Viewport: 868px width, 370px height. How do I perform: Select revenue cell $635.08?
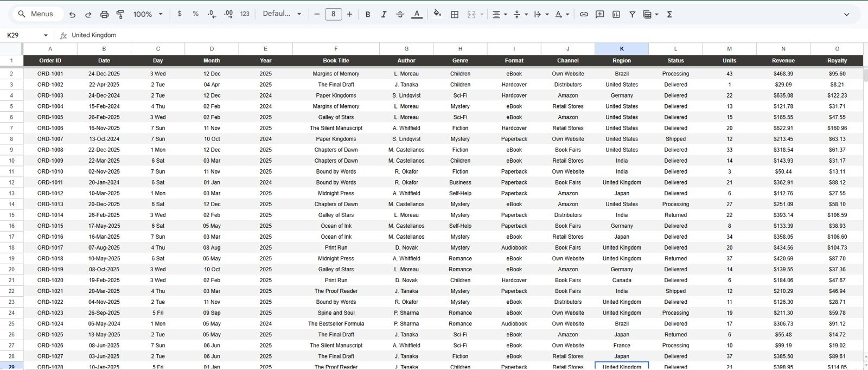[x=783, y=95]
